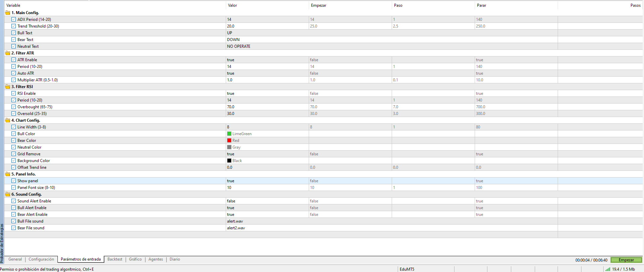Click the Valor field of ADX Period
The image size is (644, 272).
coord(267,20)
